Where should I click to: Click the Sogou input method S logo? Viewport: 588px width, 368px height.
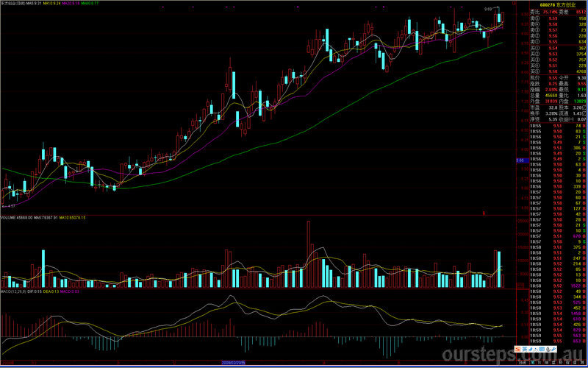point(518,349)
